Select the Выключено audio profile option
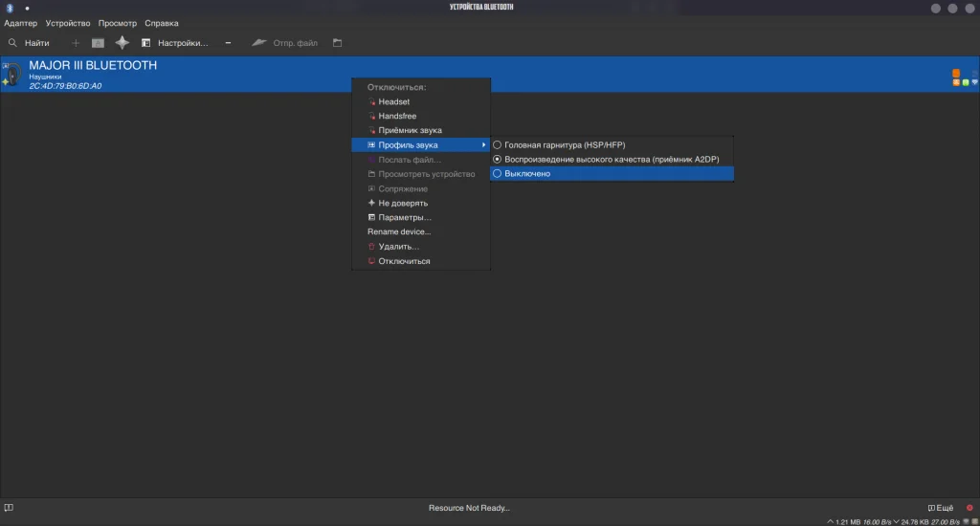The width and height of the screenshot is (980, 526). click(x=612, y=174)
